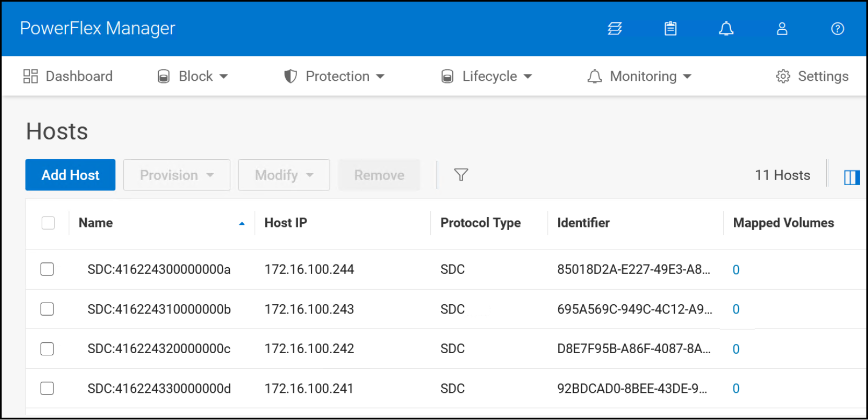868x420 pixels.
Task: Open mapped volumes link for 172.16.100.242
Action: click(x=736, y=349)
